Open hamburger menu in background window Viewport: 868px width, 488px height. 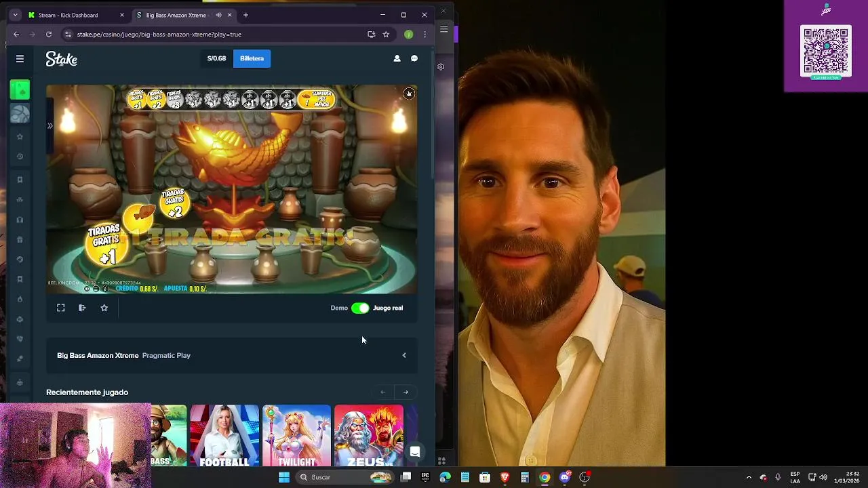tap(443, 28)
